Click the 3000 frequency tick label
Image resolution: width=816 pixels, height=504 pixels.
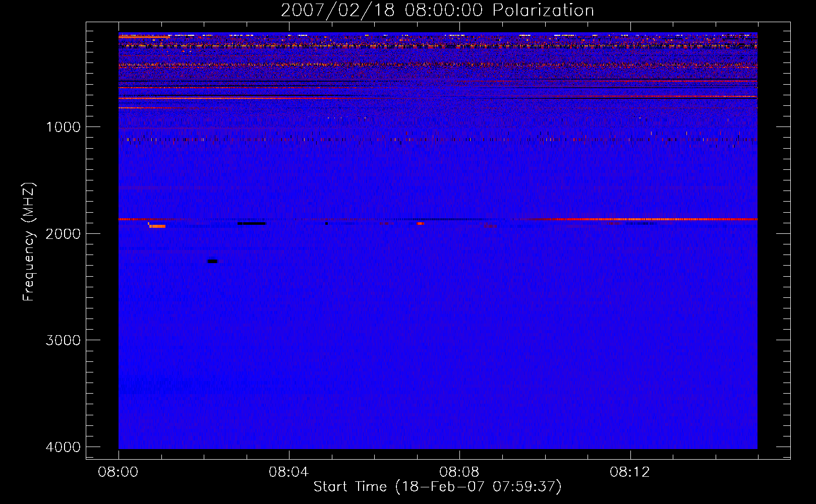[63, 340]
